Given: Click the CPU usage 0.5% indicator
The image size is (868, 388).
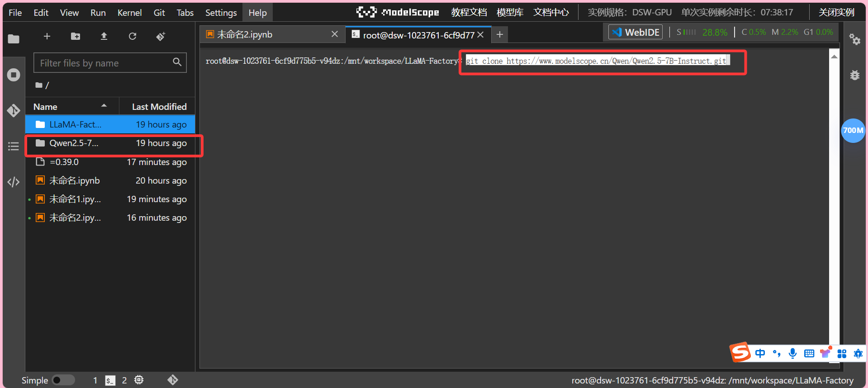Looking at the screenshot, I should (x=754, y=32).
